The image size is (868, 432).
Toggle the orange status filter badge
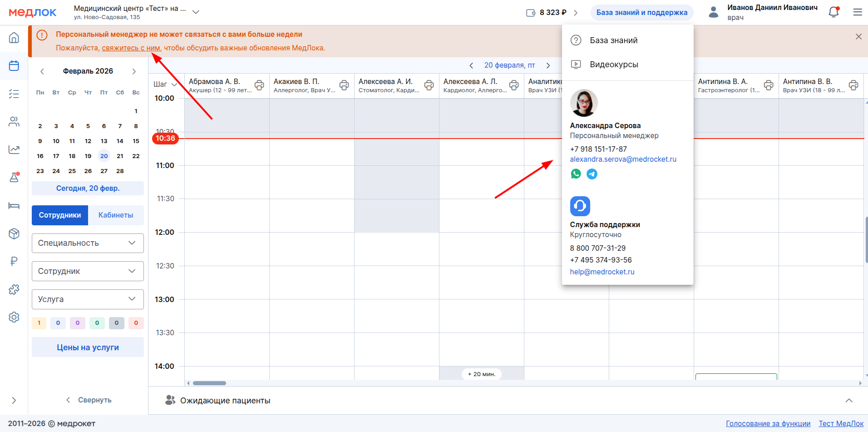[x=39, y=323]
